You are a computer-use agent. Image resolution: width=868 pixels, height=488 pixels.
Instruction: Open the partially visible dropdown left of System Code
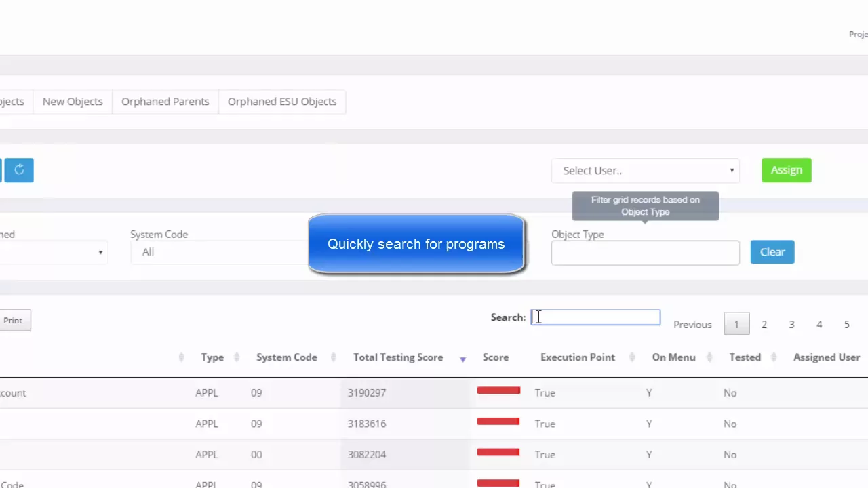pos(54,252)
